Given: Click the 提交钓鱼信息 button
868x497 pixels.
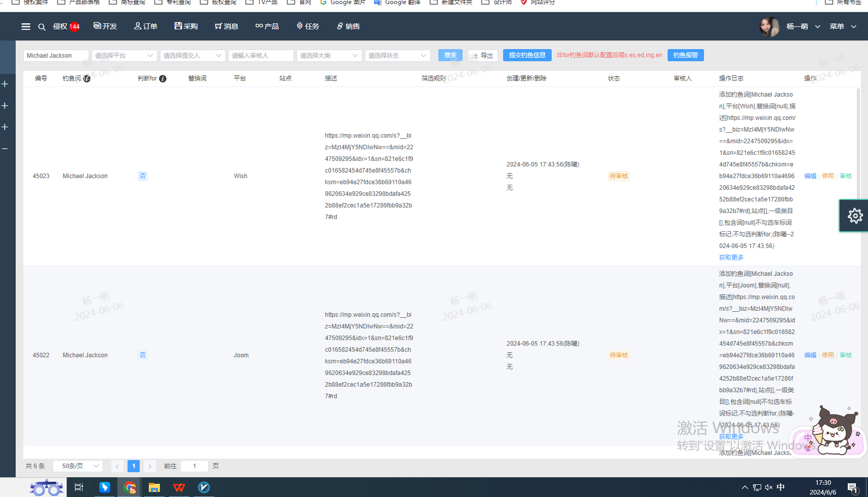Looking at the screenshot, I should 527,55.
